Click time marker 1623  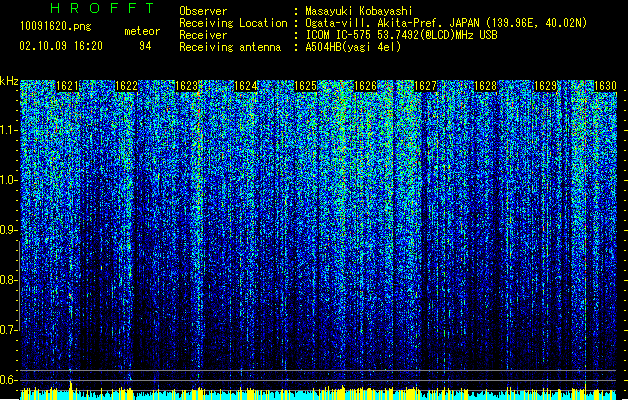(187, 86)
